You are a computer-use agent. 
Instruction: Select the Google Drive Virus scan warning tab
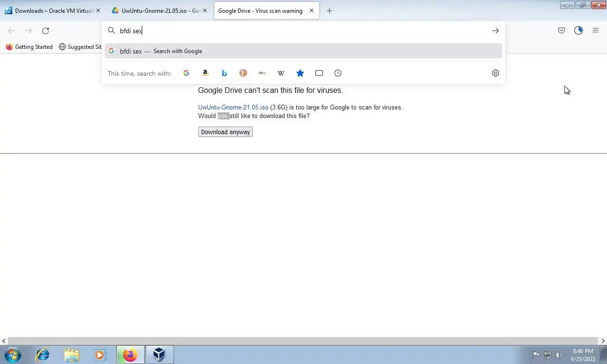[267, 10]
